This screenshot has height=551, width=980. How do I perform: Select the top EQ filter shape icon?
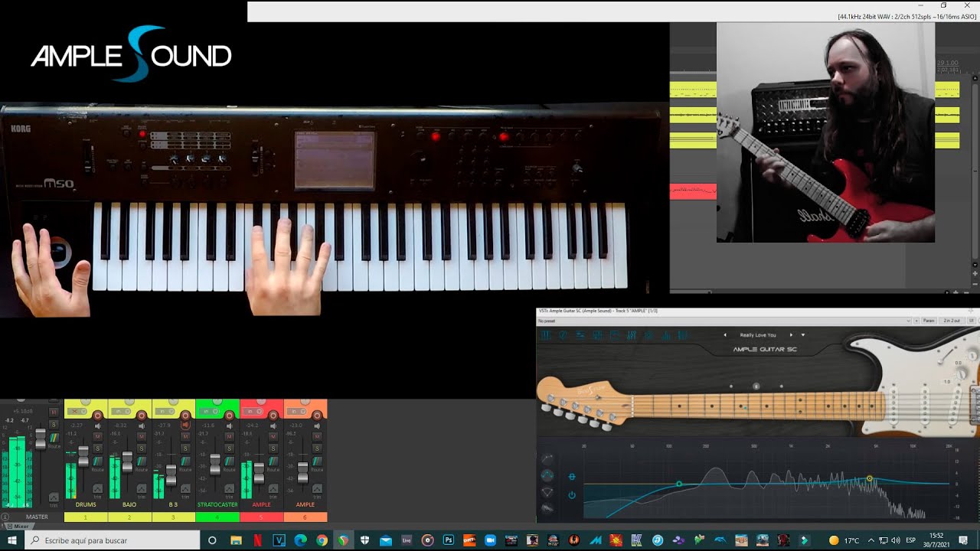coord(547,458)
